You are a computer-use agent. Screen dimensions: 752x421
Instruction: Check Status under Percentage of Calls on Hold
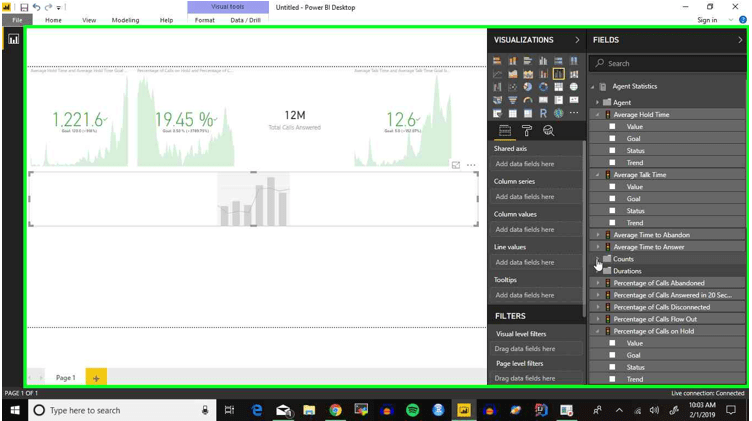[x=612, y=367]
